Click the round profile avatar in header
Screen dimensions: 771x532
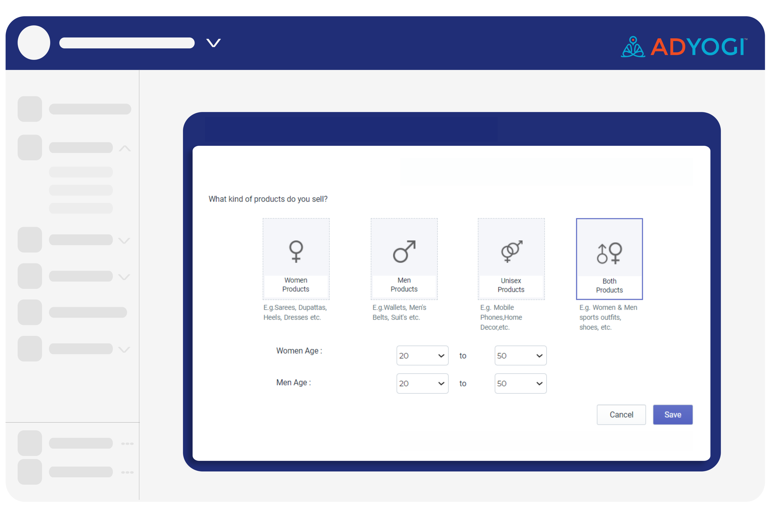34,43
